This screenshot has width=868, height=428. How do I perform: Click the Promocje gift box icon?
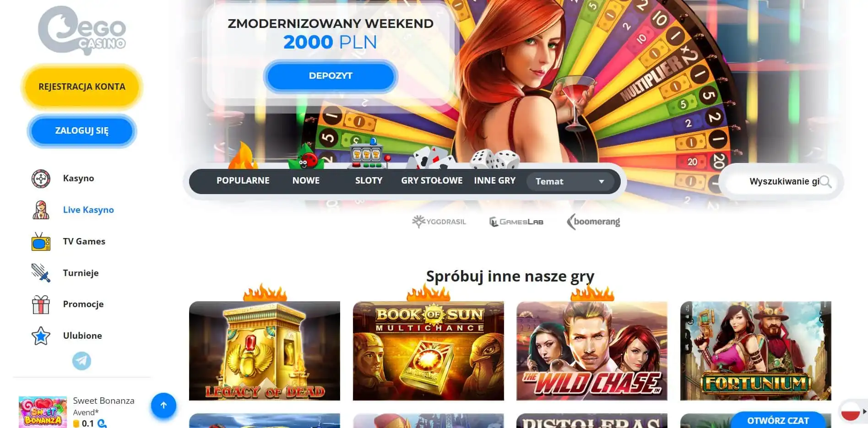[x=41, y=304]
